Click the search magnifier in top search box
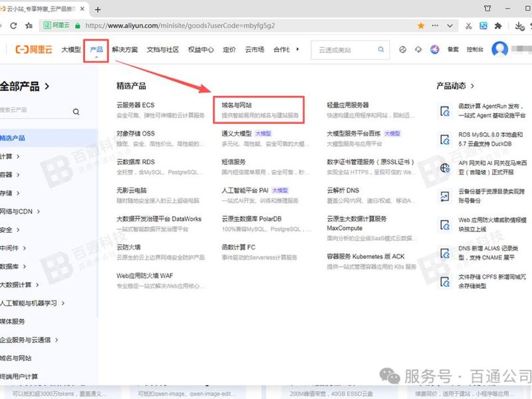 381,49
